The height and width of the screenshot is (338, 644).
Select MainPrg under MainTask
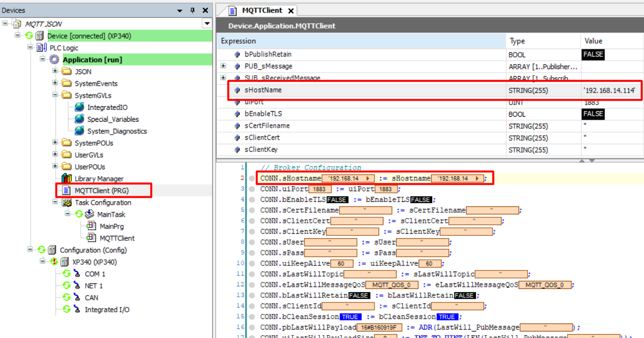coord(111,226)
